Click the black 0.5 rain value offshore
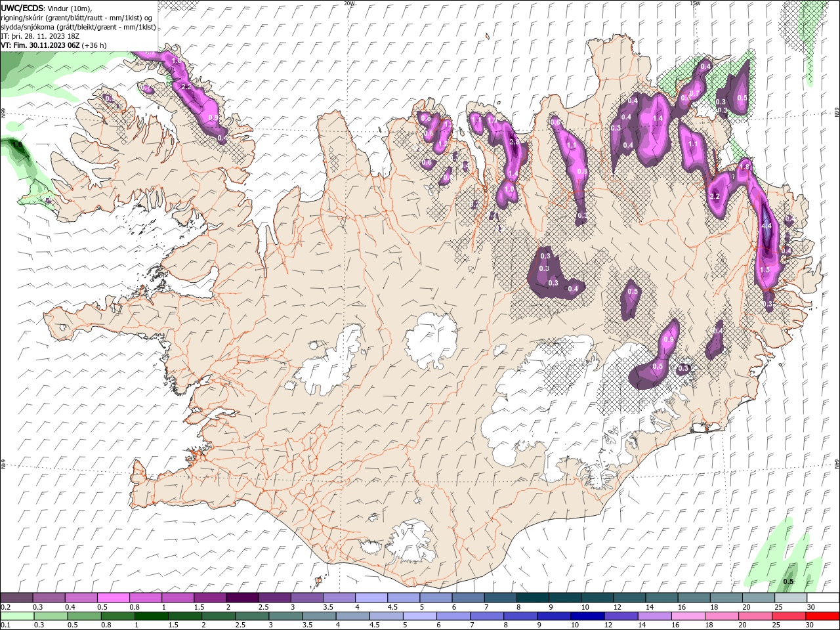This screenshot has width=840, height=630. [x=789, y=581]
